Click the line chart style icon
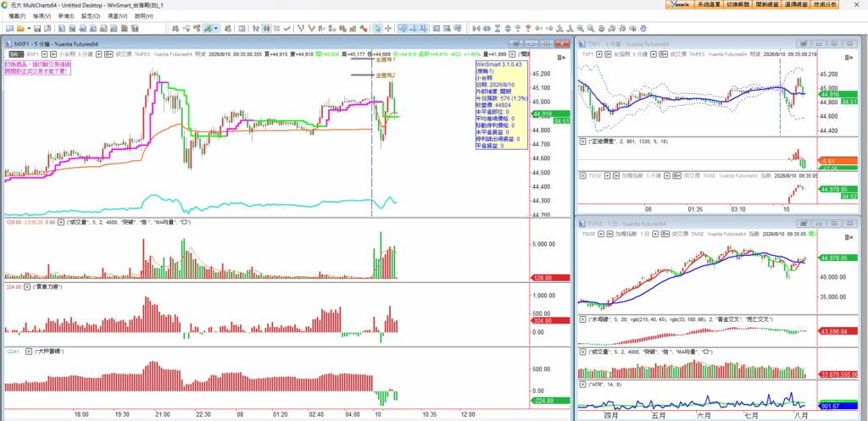Screen dimensions: 868x421 pyautogui.click(x=287, y=28)
